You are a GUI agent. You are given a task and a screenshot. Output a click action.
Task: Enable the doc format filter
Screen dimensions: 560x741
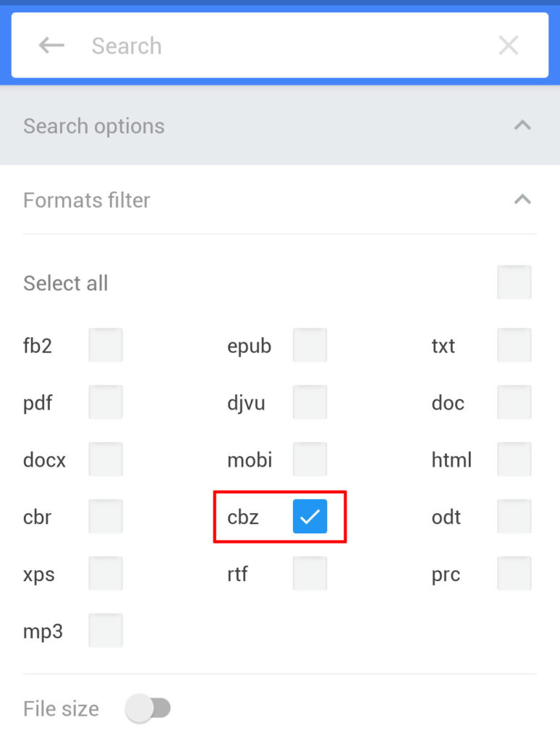tap(514, 402)
